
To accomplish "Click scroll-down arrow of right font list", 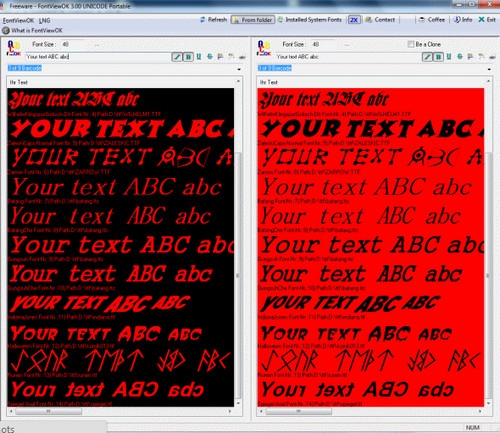I will click(x=488, y=403).
